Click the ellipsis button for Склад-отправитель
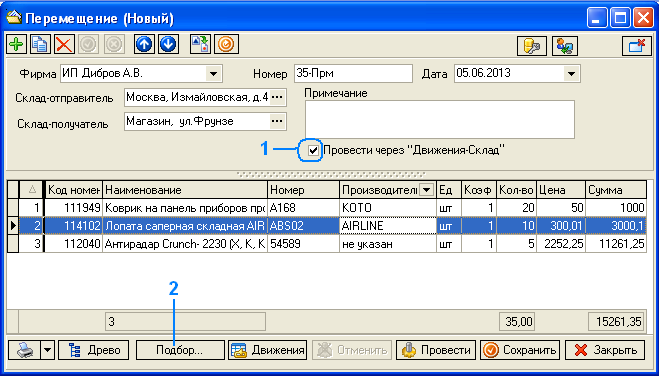This screenshot has height=381, width=663. click(x=277, y=98)
